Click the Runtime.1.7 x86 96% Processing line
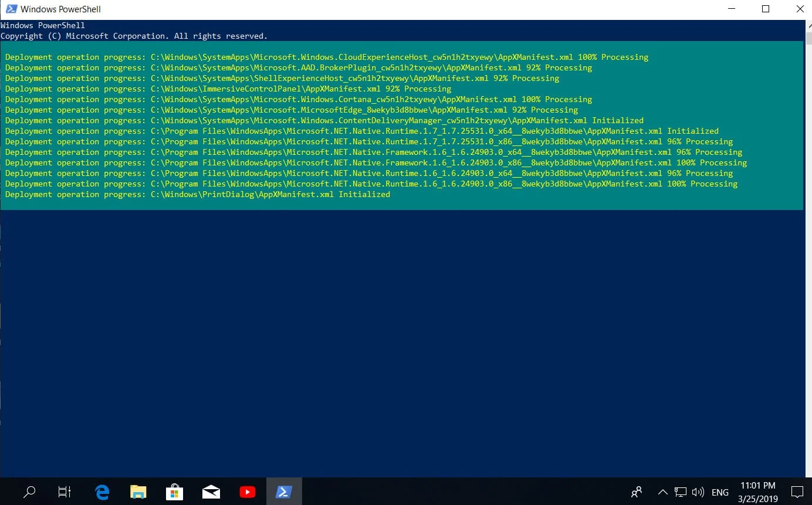 [x=369, y=142]
